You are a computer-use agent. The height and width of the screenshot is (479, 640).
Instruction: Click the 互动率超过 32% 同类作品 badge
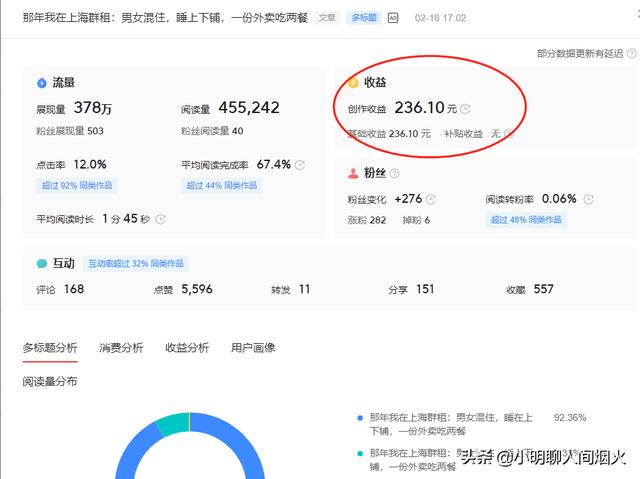tap(136, 264)
